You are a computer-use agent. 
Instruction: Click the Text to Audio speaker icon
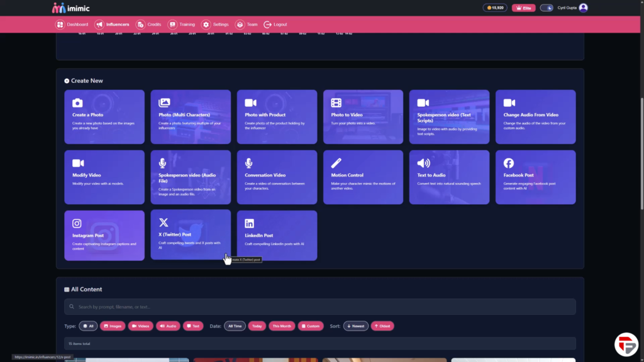(423, 163)
